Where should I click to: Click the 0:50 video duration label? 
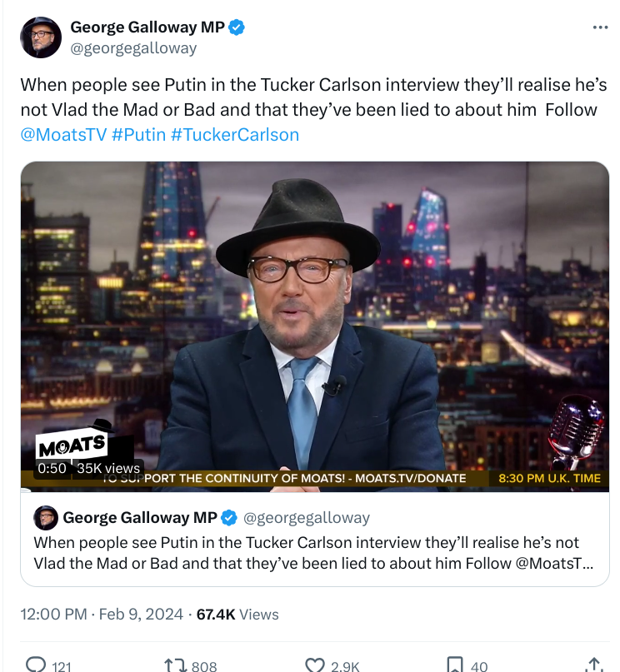[x=52, y=468]
